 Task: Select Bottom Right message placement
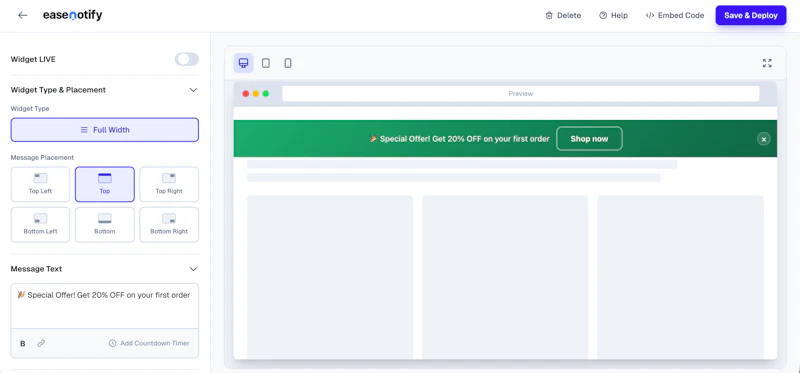[x=169, y=225]
